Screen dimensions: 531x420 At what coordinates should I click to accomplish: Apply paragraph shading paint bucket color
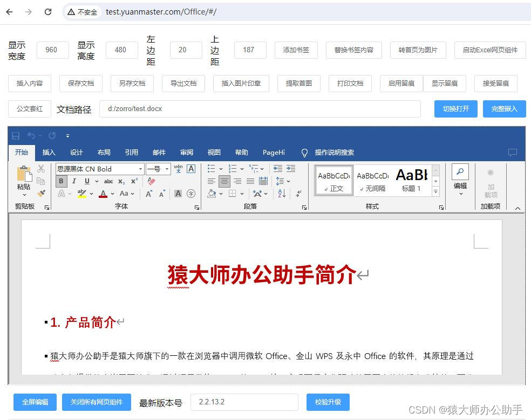tap(212, 194)
